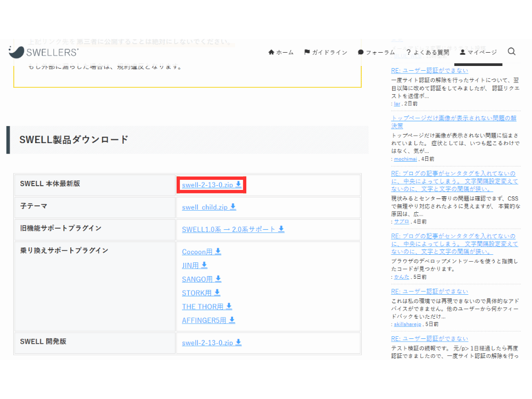This screenshot has width=532, height=399.
Task: Visit the author profile mochimai
Action: (x=405, y=159)
